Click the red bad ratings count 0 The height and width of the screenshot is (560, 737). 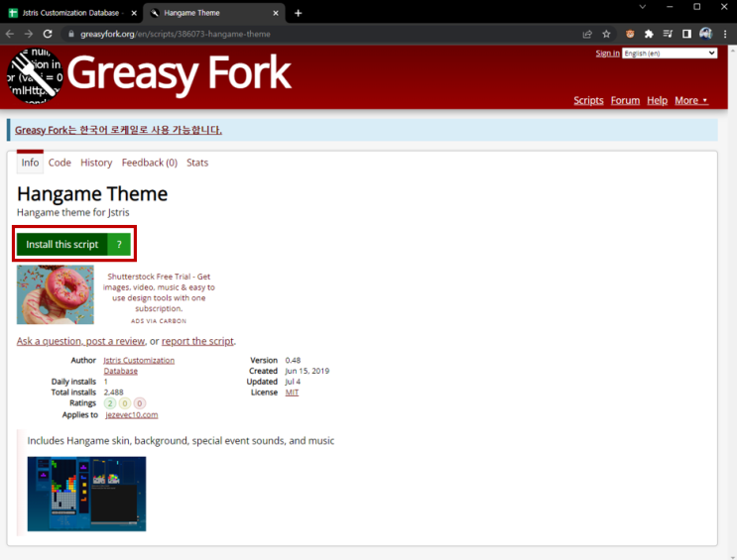[140, 403]
